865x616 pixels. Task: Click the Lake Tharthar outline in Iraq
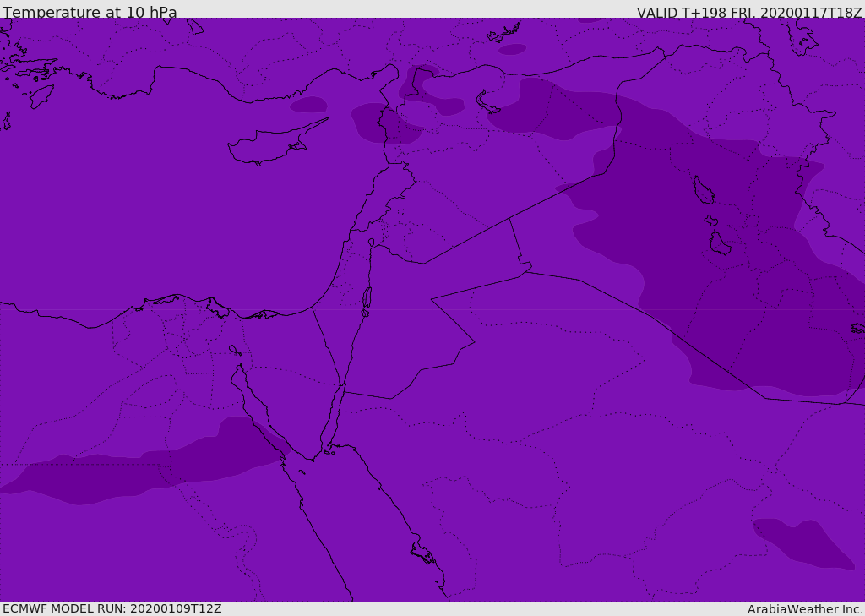pyautogui.click(x=704, y=190)
